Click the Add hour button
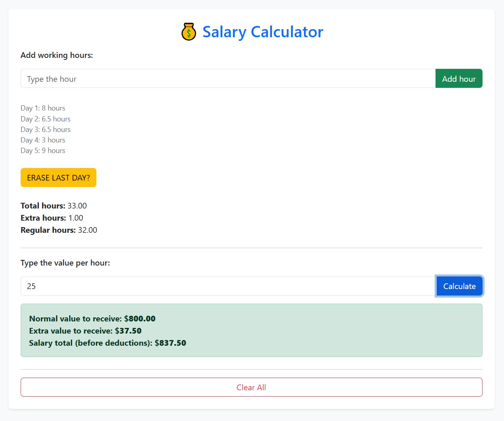504x421 pixels. click(x=459, y=79)
